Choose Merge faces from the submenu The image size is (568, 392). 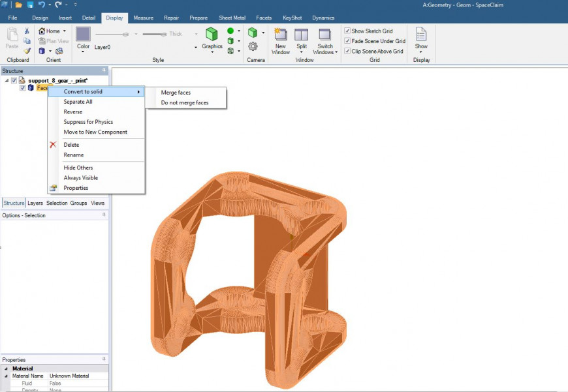(x=176, y=93)
